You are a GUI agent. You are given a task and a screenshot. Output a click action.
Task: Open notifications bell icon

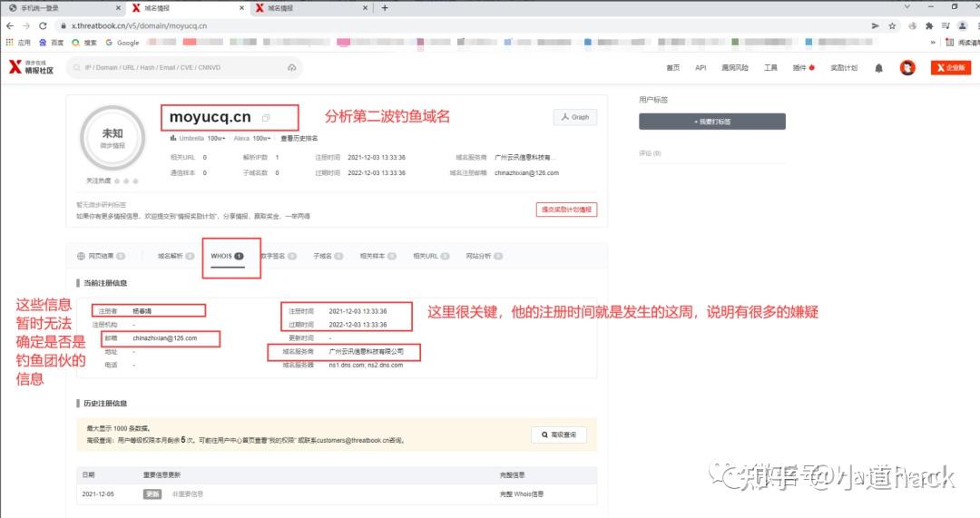[x=878, y=68]
